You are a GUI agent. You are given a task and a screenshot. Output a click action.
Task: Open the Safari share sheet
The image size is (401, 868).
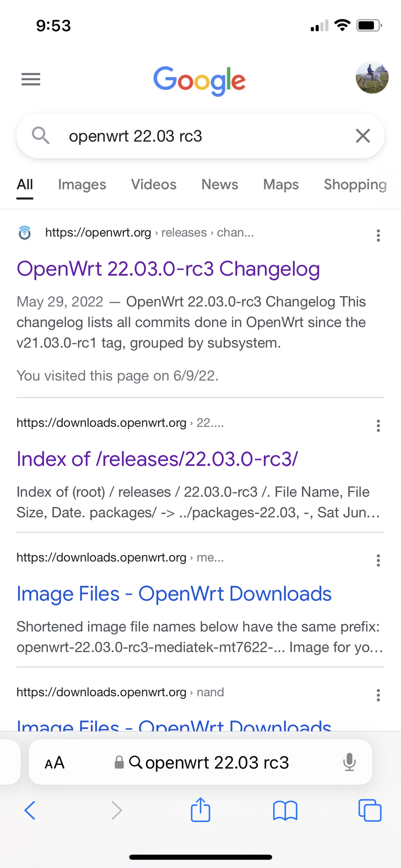click(x=200, y=810)
